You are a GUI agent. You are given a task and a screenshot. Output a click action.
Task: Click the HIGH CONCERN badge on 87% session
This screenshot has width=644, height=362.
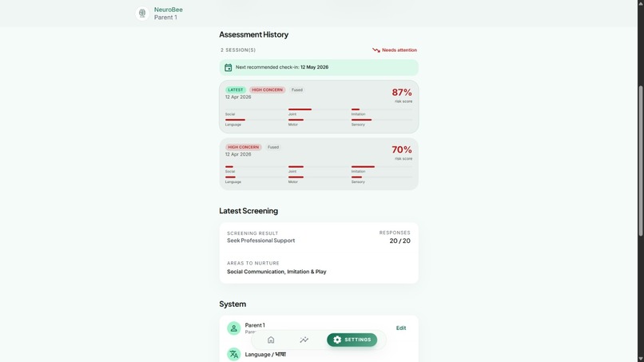[x=268, y=90]
